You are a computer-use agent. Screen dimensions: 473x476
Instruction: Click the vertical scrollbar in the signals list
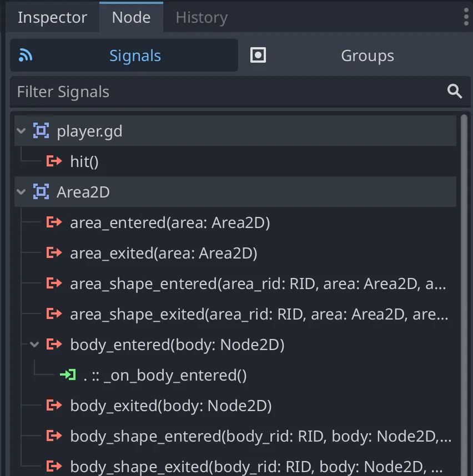[x=464, y=277]
